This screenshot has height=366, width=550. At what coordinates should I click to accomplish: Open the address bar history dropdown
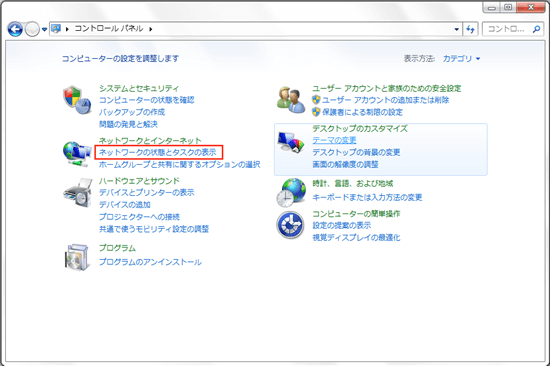(x=456, y=29)
